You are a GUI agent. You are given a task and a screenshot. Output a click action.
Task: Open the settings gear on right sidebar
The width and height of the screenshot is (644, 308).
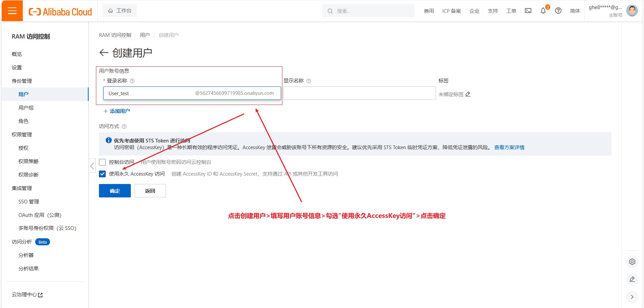point(632,262)
